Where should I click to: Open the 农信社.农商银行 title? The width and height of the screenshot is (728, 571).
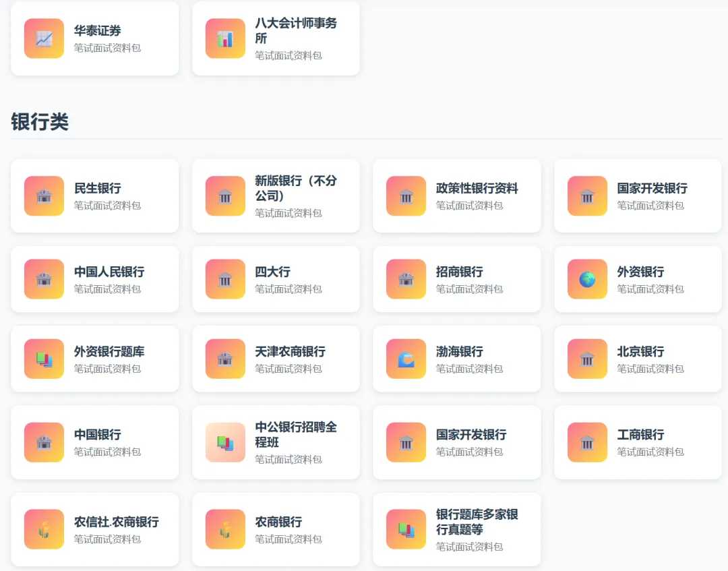point(116,522)
